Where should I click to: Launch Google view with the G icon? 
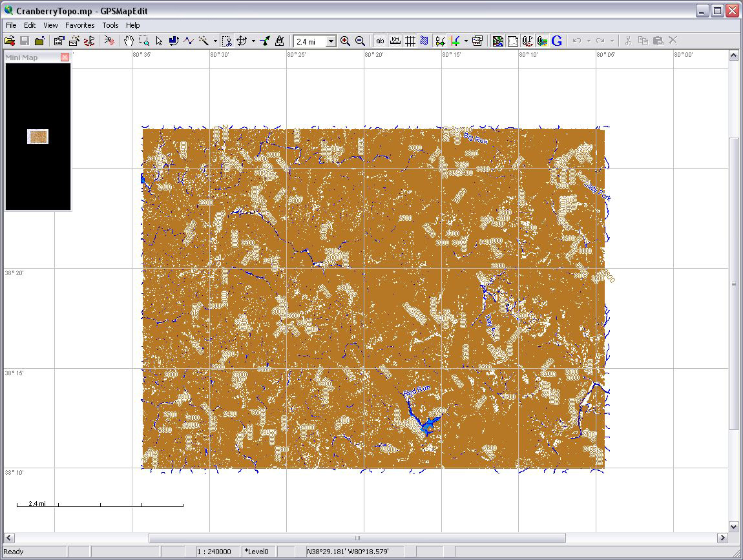[555, 41]
